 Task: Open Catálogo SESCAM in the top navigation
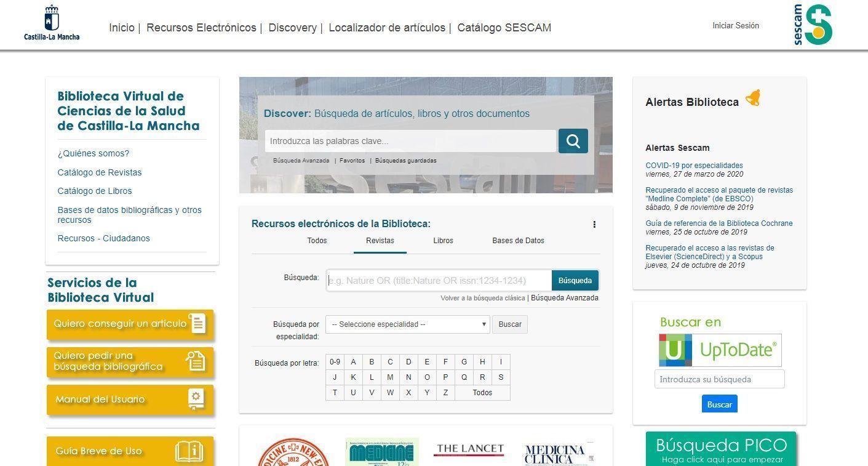pyautogui.click(x=504, y=28)
